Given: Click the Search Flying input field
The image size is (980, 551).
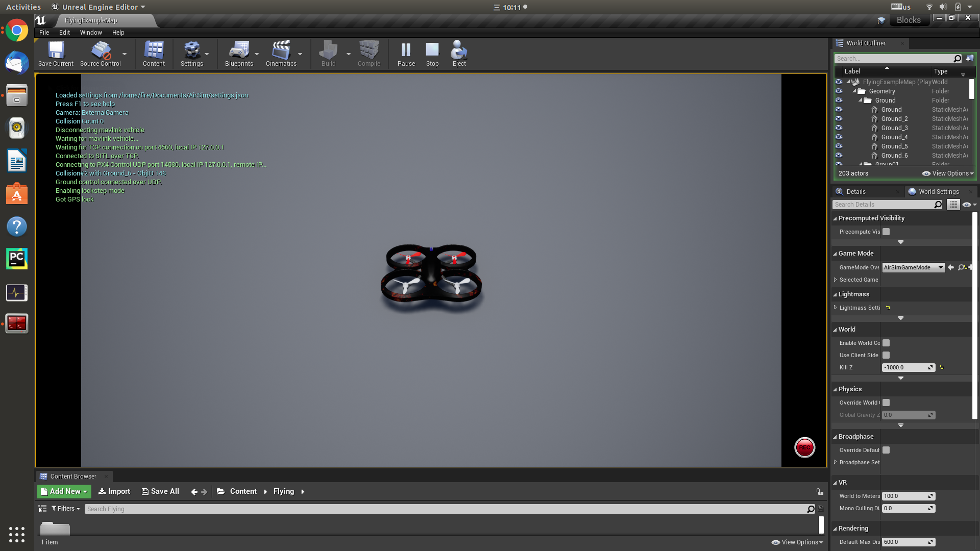Looking at the screenshot, I should pyautogui.click(x=445, y=509).
